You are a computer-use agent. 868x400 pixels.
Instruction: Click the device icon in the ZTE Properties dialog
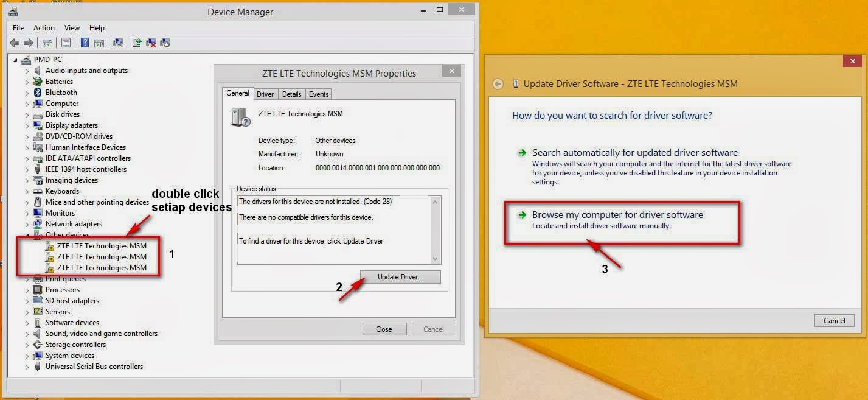241,116
